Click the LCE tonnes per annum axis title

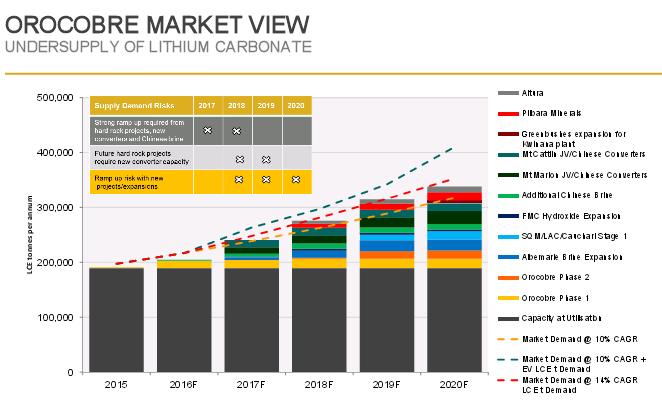30,235
